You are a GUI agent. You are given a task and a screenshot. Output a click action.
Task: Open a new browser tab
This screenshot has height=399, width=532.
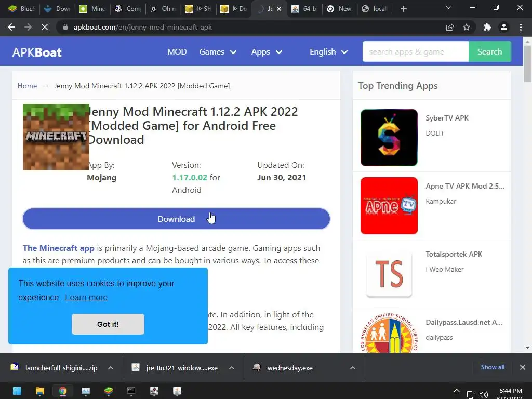click(x=403, y=9)
